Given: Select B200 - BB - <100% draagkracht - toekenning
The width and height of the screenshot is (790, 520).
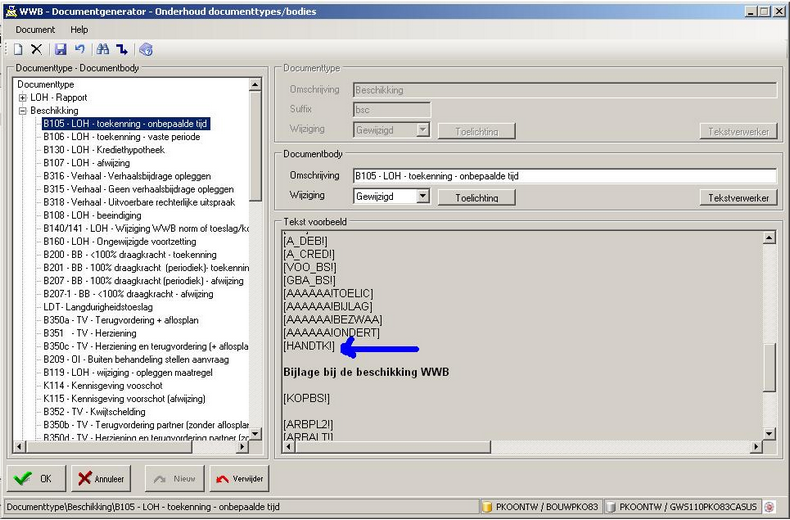Looking at the screenshot, I should [130, 255].
